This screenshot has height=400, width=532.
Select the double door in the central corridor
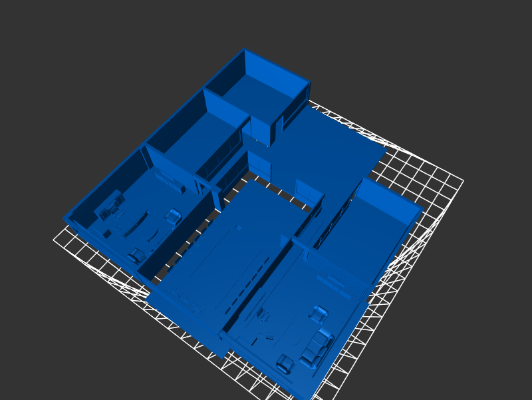click(x=260, y=164)
